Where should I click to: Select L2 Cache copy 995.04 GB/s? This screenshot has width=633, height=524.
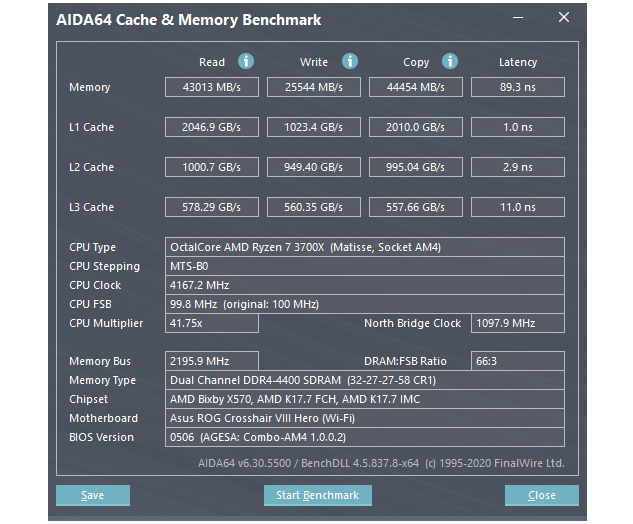coord(416,167)
